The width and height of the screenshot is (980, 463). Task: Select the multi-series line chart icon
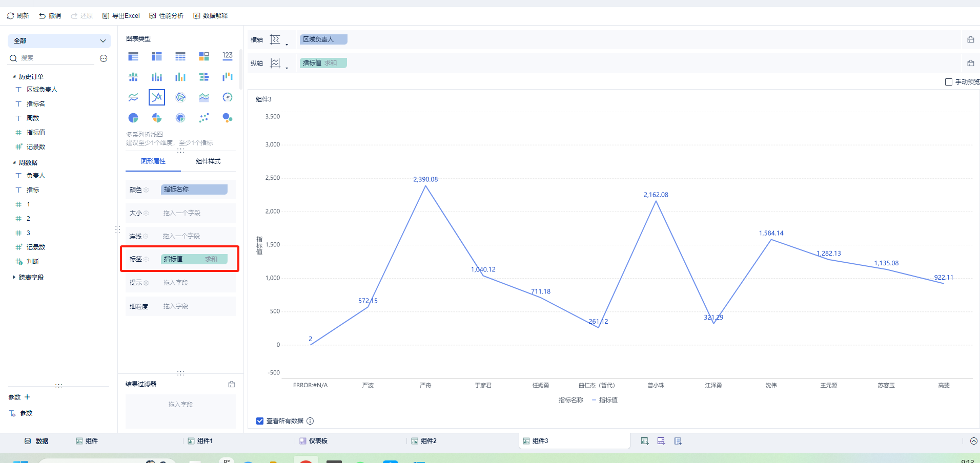[x=157, y=97]
